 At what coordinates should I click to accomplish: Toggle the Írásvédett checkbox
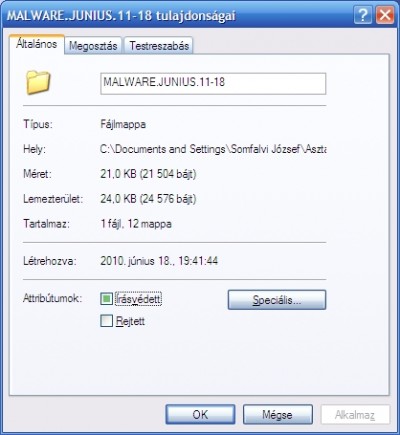pos(106,299)
